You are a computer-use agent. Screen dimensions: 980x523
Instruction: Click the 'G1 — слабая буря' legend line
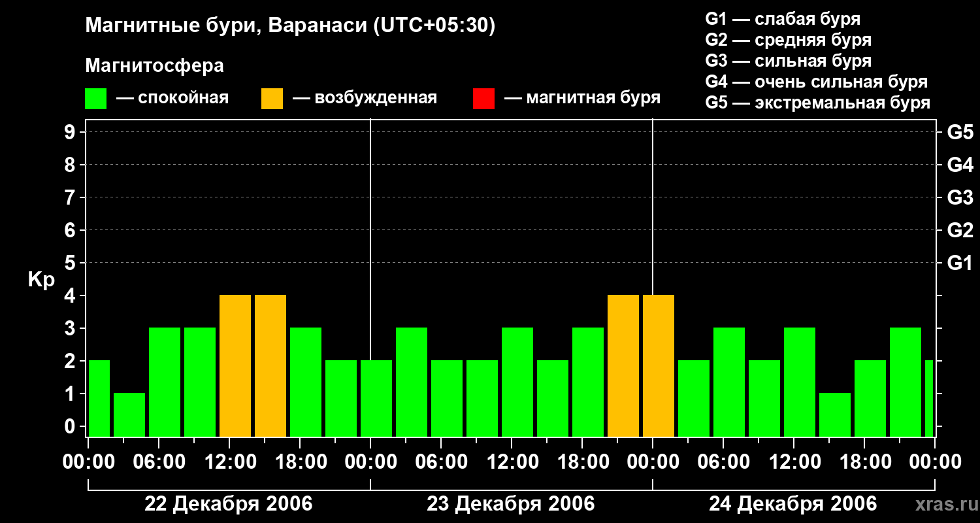(783, 19)
